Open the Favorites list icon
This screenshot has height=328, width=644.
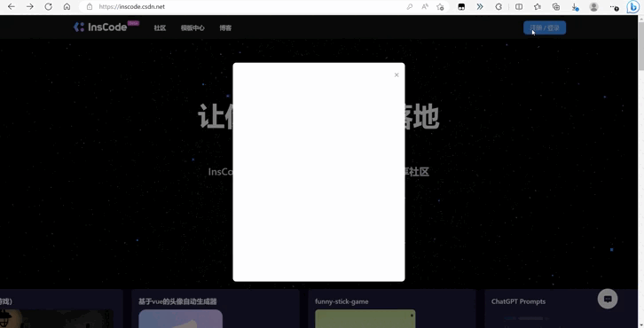538,6
